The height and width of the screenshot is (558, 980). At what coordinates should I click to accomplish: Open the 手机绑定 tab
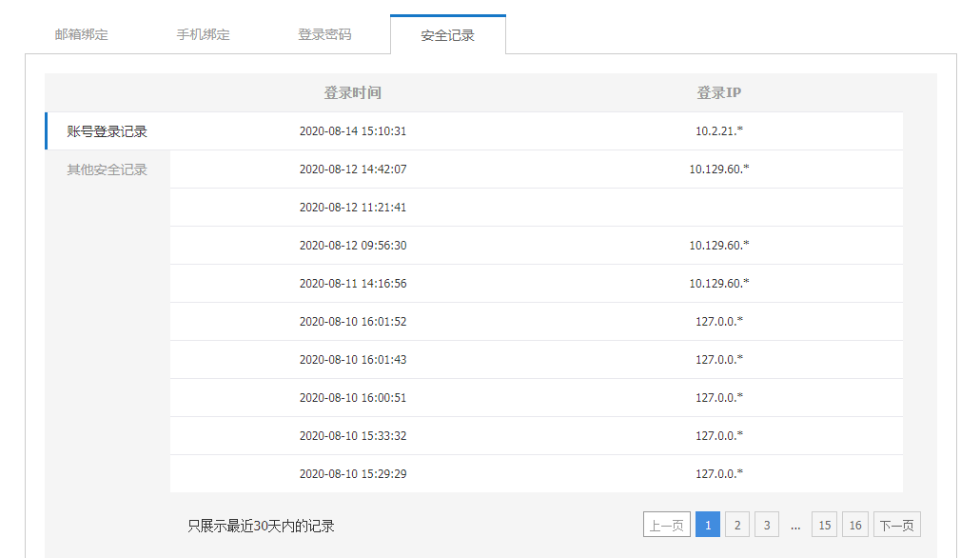point(203,34)
